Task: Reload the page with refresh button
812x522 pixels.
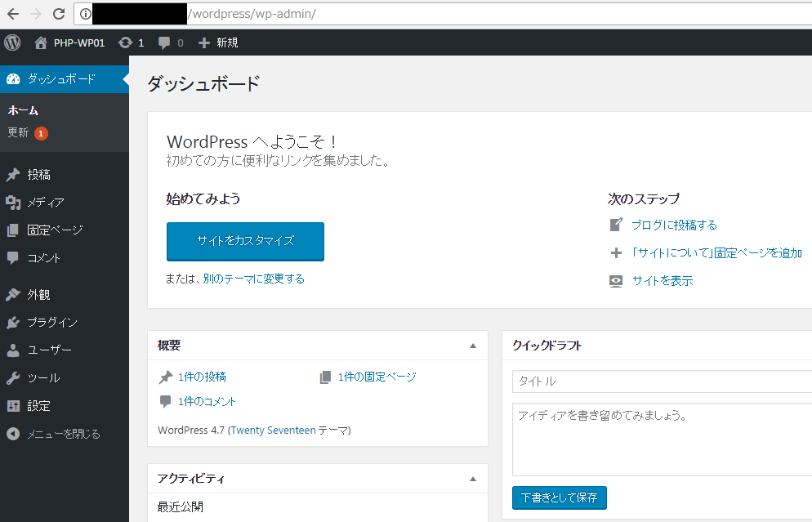Action: coord(59,14)
